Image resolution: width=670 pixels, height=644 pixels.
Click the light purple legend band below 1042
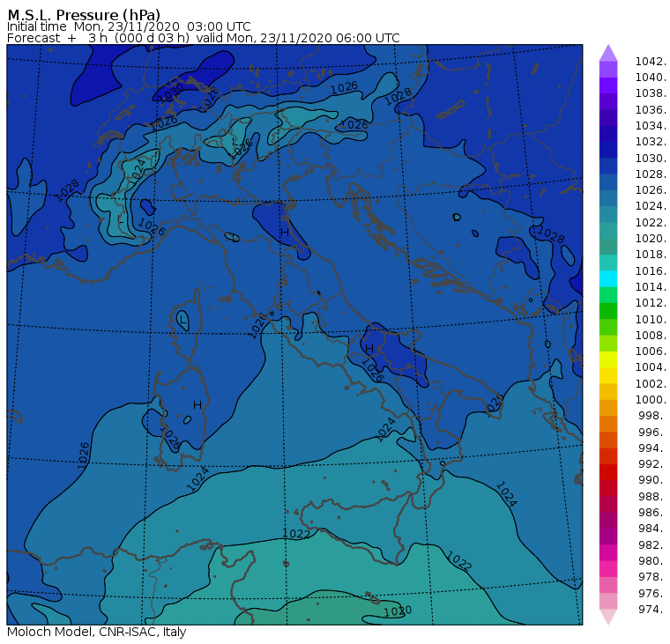tap(608, 70)
